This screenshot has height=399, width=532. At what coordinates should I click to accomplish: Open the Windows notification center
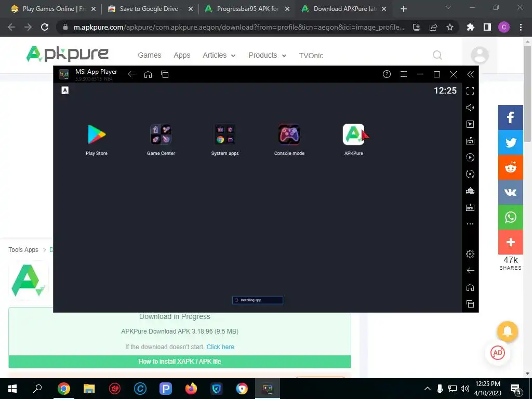pyautogui.click(x=516, y=389)
